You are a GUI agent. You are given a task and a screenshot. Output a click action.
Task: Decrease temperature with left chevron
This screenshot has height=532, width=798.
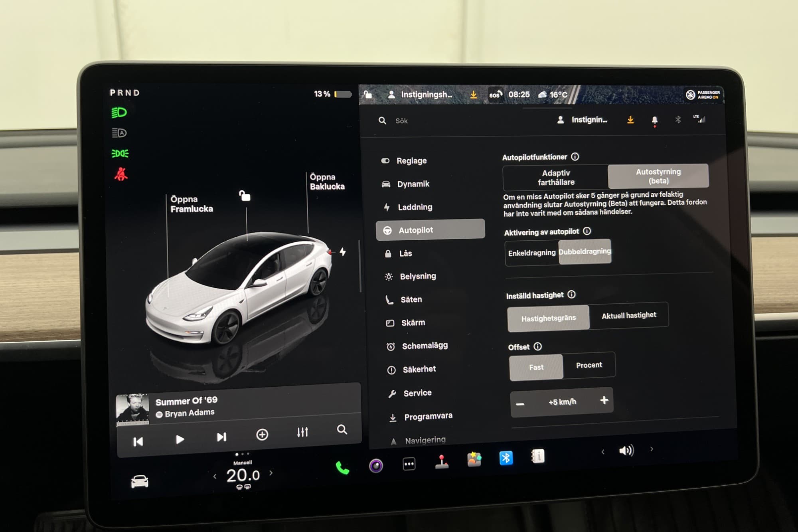point(215,476)
